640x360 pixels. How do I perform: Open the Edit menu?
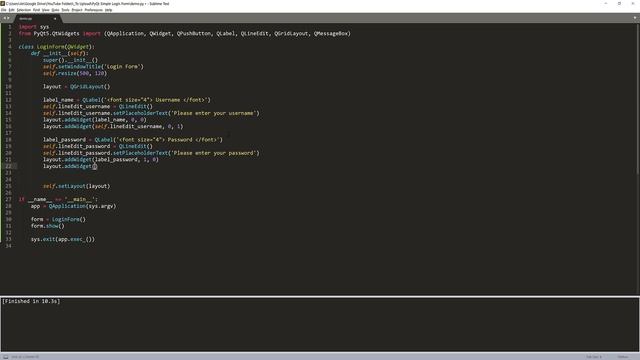(x=11, y=10)
